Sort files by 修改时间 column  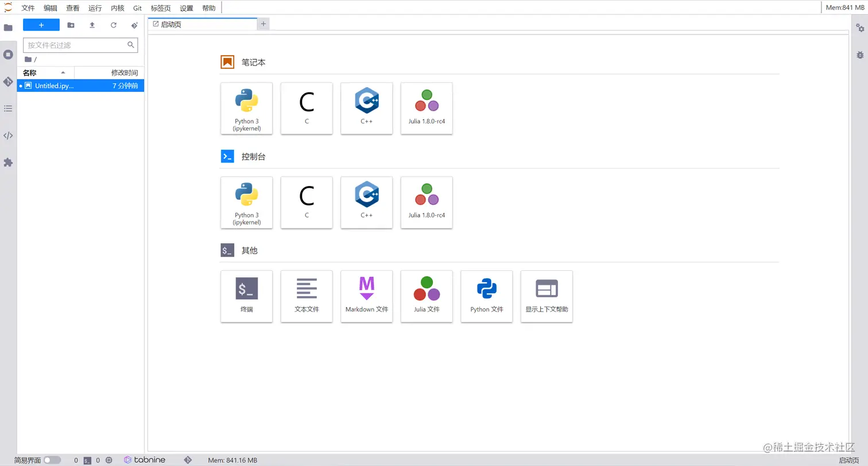(110, 73)
